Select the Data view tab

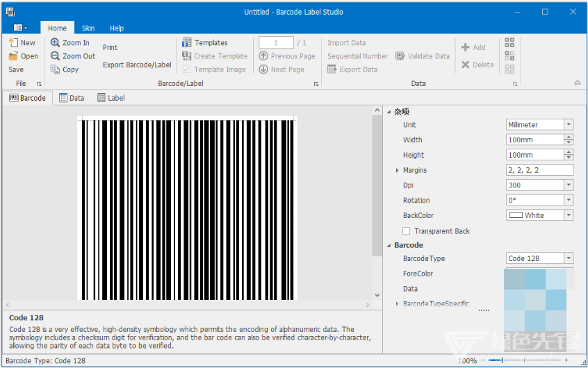pyautogui.click(x=72, y=98)
